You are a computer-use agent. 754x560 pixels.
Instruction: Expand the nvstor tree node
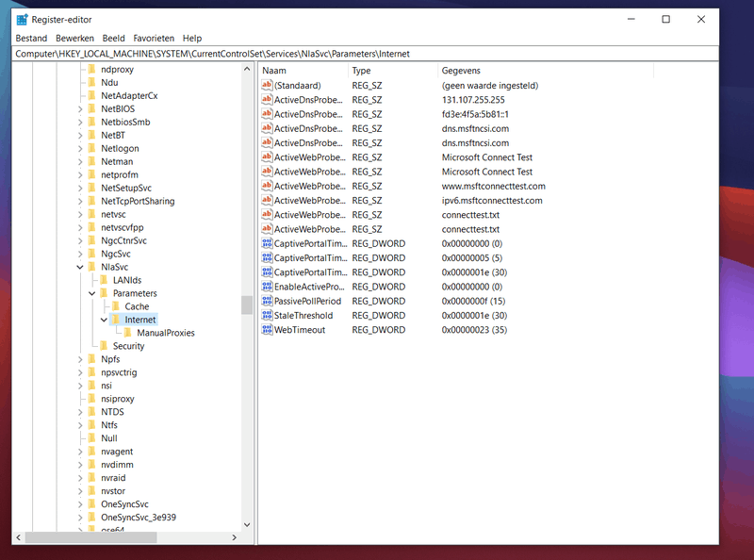80,491
